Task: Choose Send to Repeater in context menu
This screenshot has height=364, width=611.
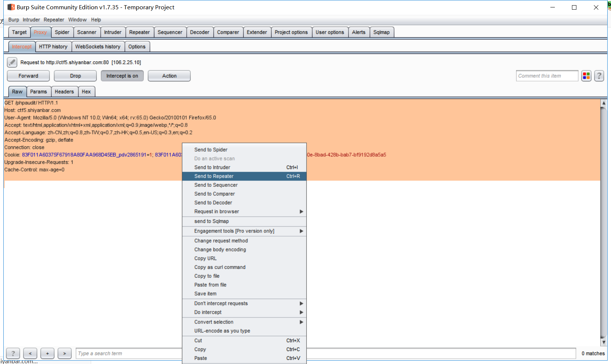Action: [244, 176]
